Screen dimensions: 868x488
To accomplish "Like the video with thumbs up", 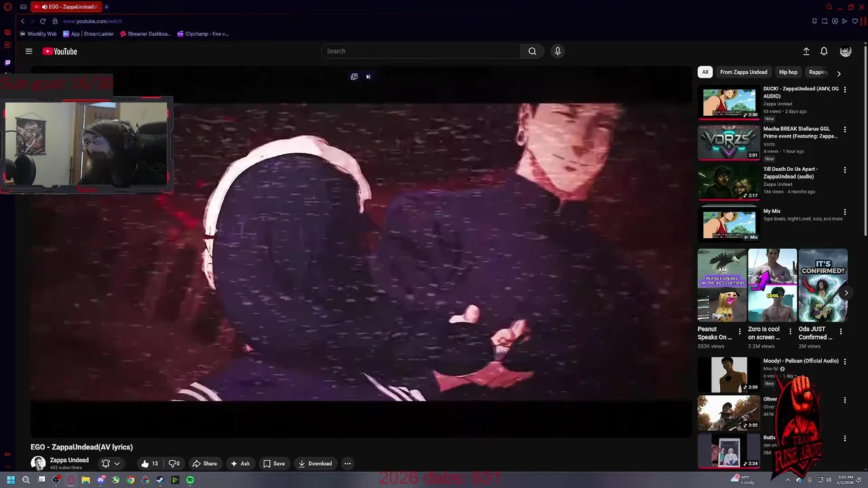I will coord(149,464).
